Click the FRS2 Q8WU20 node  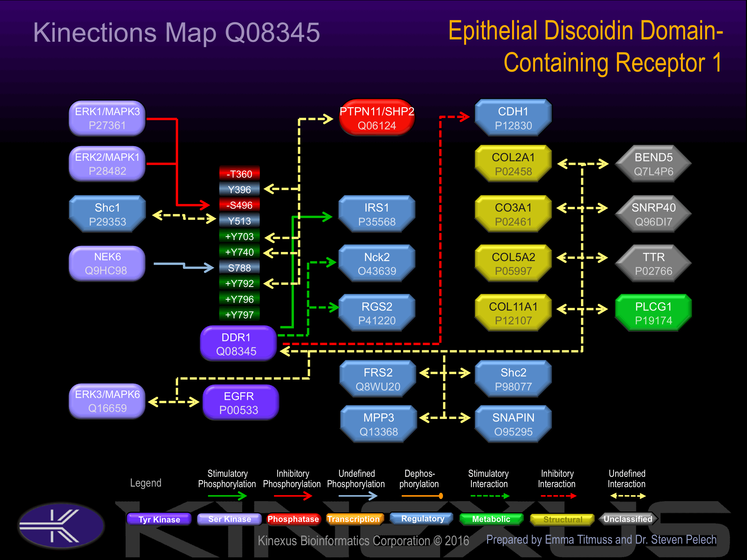point(378,379)
